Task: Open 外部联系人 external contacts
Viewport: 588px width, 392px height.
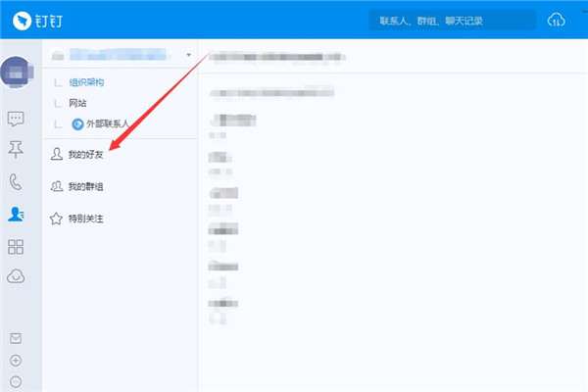Action: tap(108, 123)
